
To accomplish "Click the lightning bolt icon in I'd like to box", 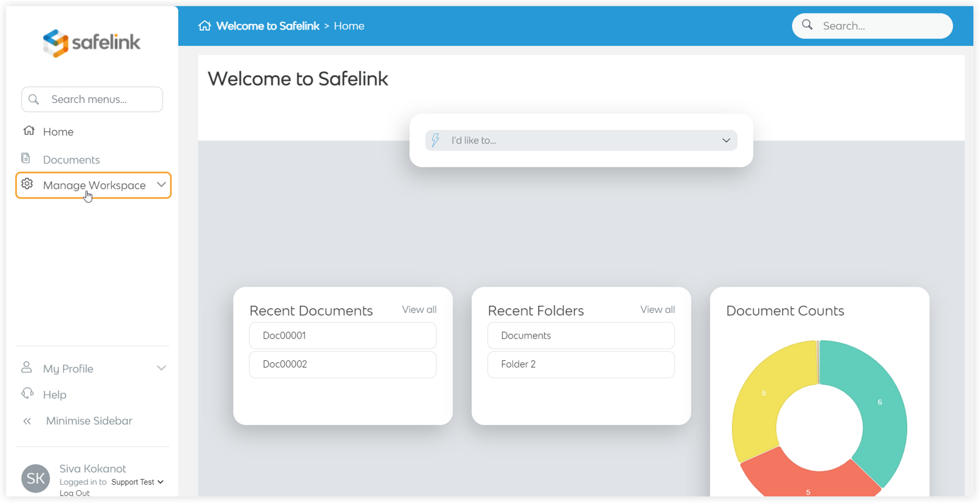I will click(x=435, y=140).
